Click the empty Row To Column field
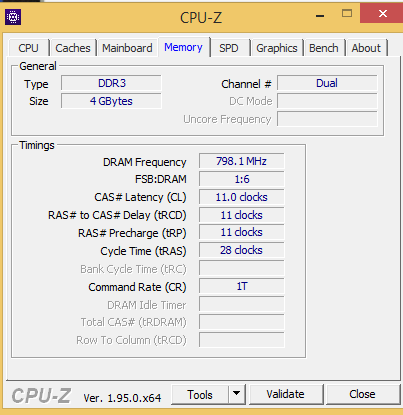403x415 pixels. click(x=242, y=340)
